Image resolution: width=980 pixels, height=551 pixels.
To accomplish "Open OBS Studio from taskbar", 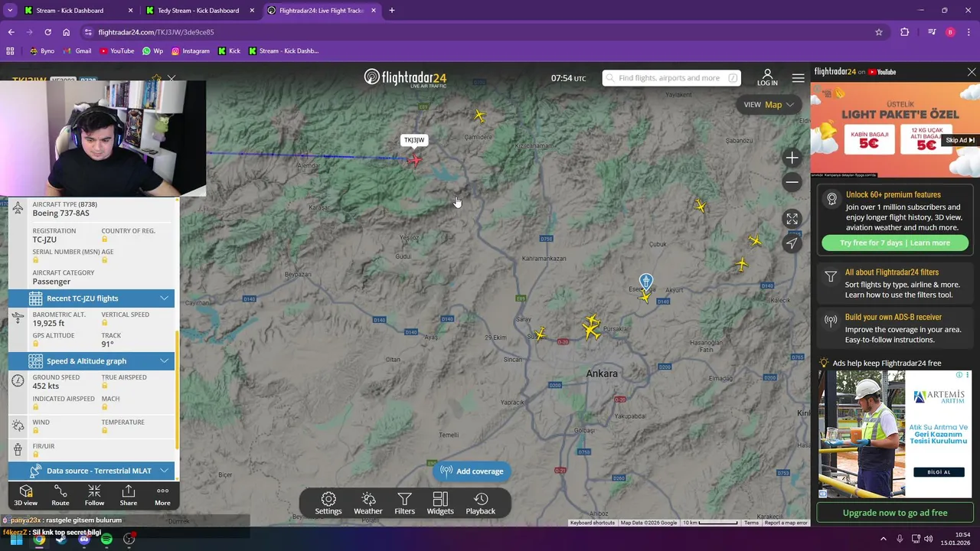I will (129, 539).
